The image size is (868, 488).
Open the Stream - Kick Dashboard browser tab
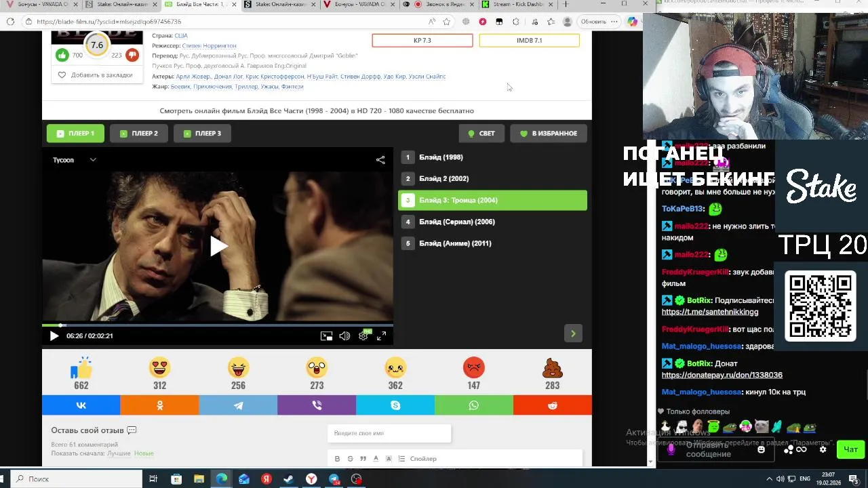518,4
